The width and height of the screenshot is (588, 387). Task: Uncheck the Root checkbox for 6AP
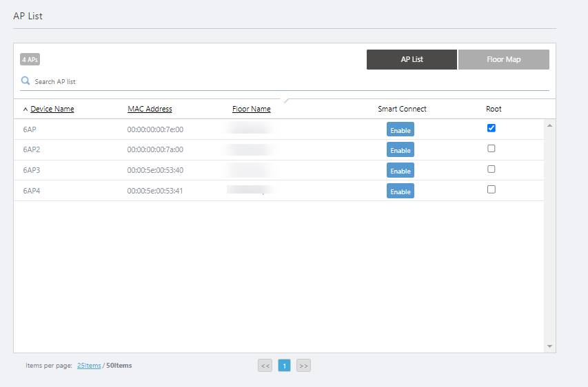pos(491,128)
